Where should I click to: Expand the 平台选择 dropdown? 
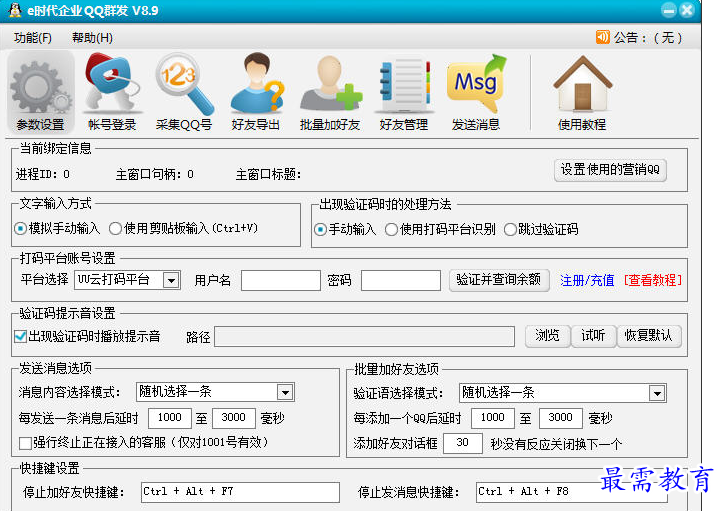[x=171, y=280]
